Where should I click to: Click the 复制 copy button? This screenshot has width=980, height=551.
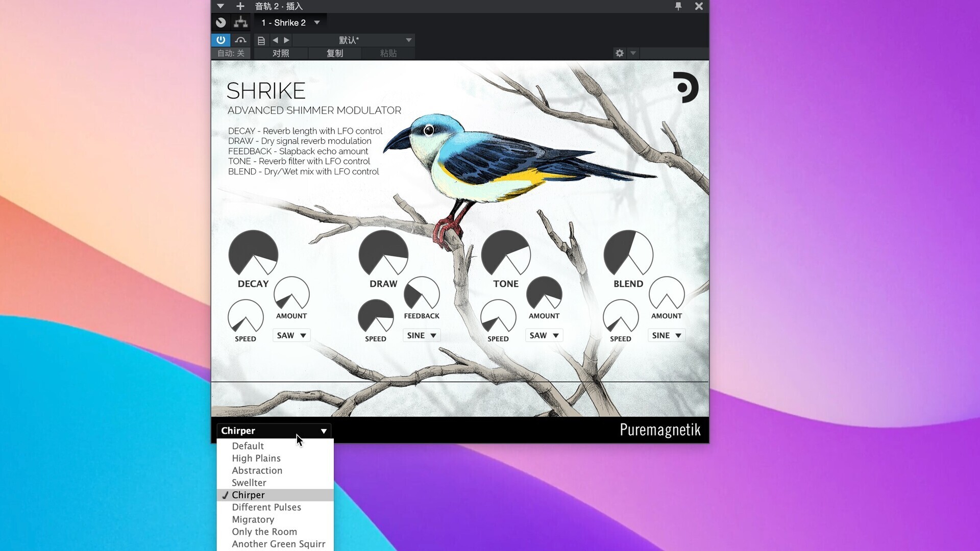[x=335, y=53]
